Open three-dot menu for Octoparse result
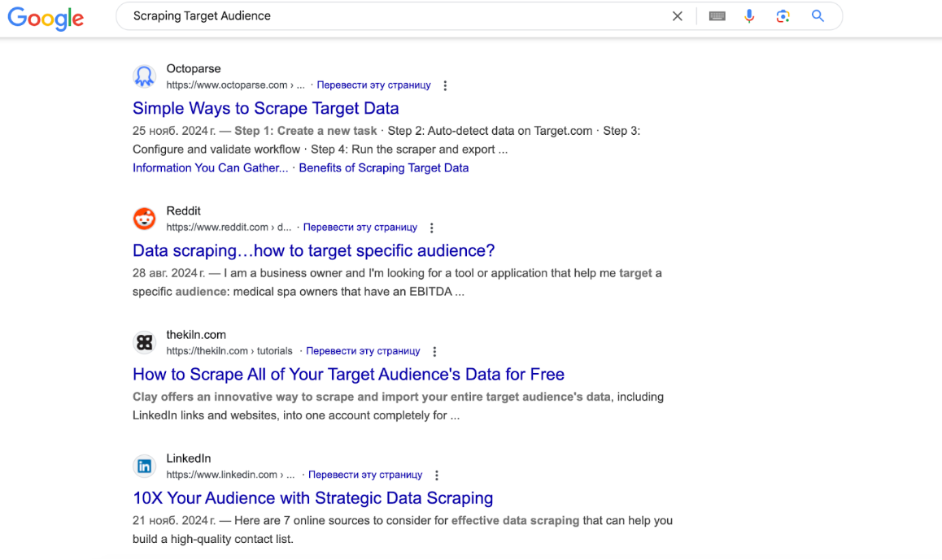Screen dimensions: 942x560 [x=445, y=85]
